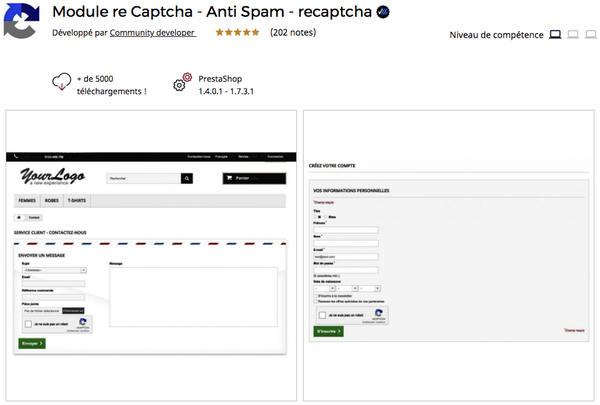This screenshot has width=600, height=405.
Task: Open the first date of birth dropdown
Action: click(323, 288)
